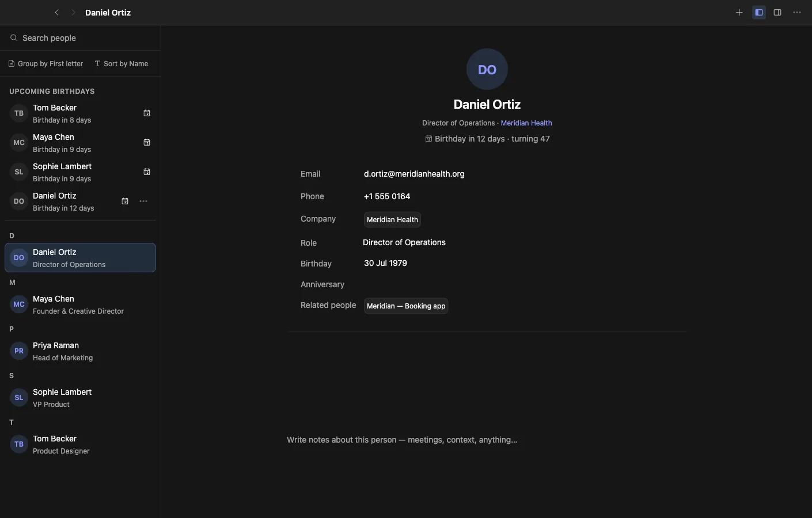This screenshot has height=518, width=812.
Task: Open the Meridian — Booking app chip
Action: (x=406, y=306)
